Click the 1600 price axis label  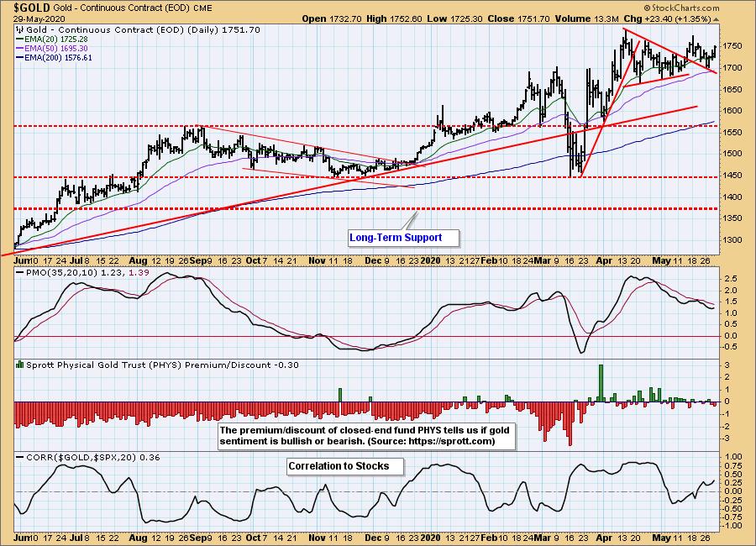(x=732, y=110)
